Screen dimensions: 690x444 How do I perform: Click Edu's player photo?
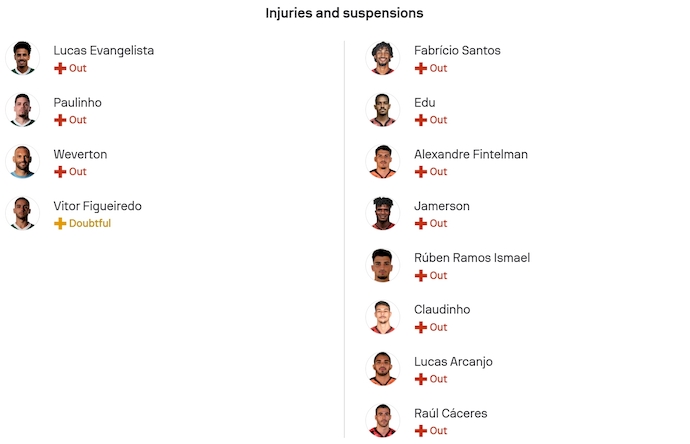click(x=382, y=110)
